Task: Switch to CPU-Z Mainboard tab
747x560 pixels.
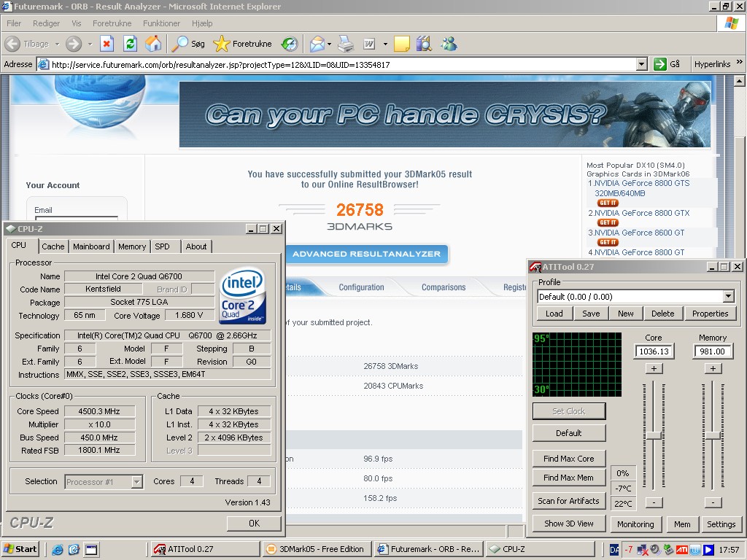Action: coord(91,246)
